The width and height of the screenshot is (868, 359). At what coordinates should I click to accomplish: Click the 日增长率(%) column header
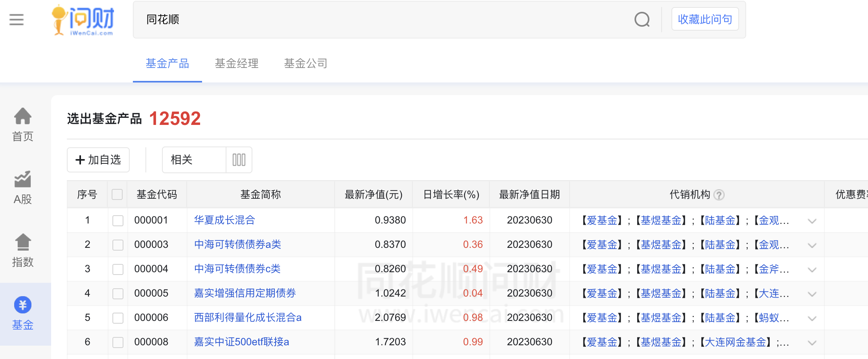coord(451,194)
